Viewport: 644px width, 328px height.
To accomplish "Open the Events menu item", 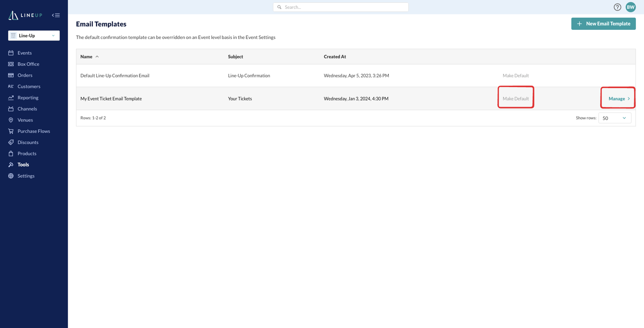I will (25, 53).
